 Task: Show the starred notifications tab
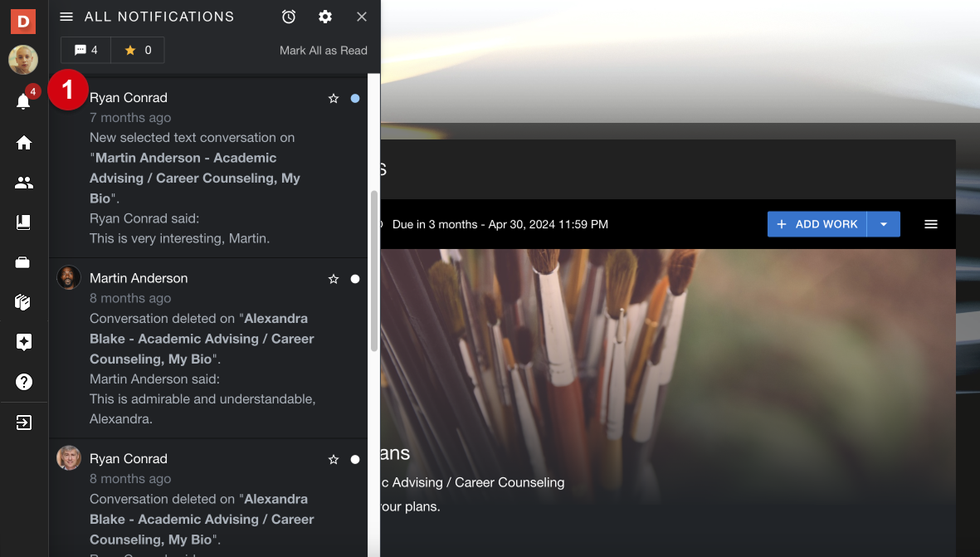tap(138, 50)
